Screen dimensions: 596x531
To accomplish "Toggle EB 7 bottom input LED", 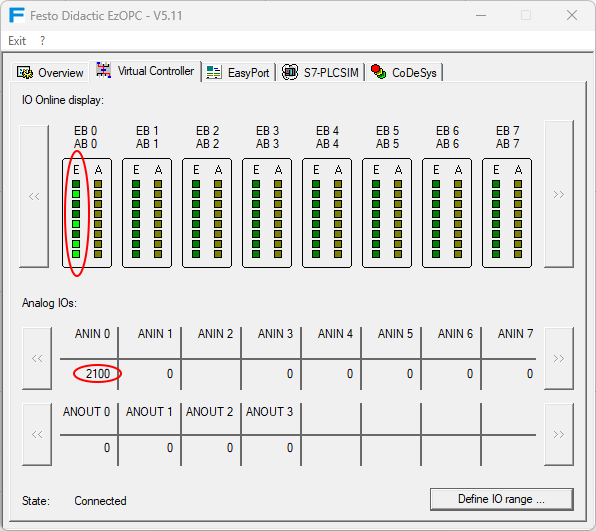I will (496, 254).
